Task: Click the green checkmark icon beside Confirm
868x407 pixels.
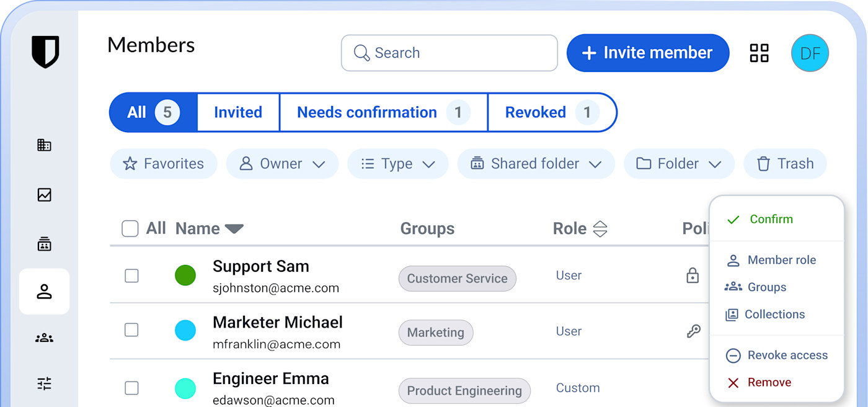Action: 733,220
